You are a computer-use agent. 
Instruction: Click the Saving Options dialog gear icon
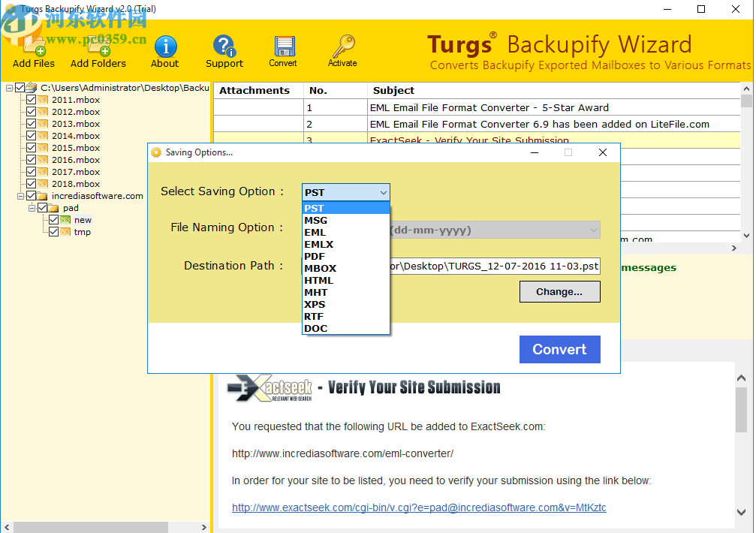pyautogui.click(x=155, y=152)
